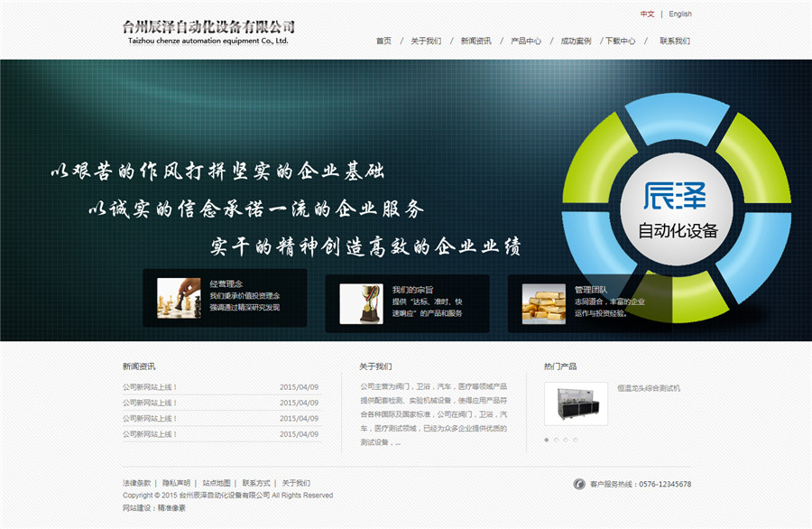Click 联系我们 in the top navigation

pos(674,41)
